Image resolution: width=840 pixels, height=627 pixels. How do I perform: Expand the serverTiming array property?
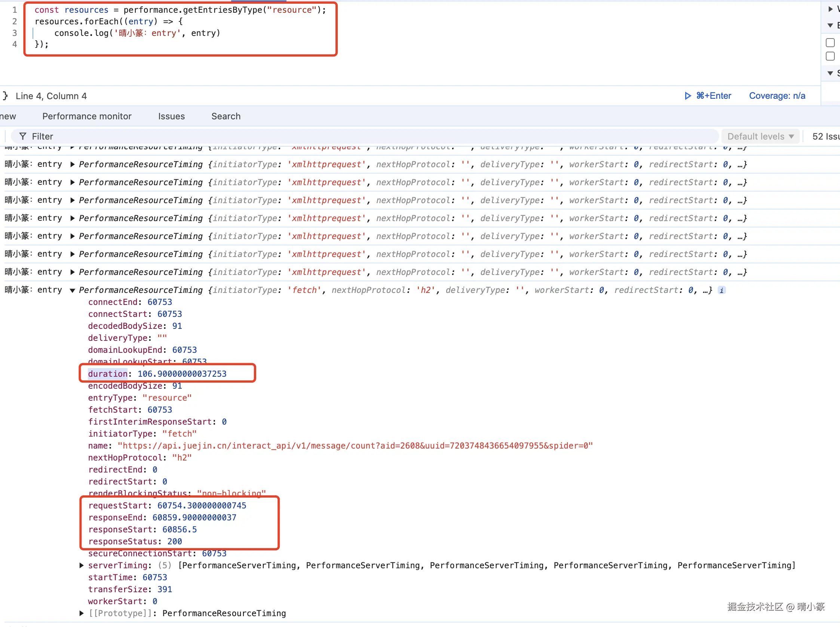pos(82,566)
